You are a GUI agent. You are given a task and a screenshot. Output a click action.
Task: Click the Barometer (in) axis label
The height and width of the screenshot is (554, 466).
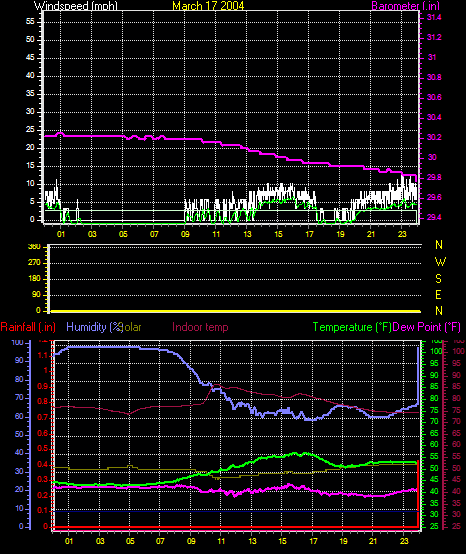[x=406, y=6]
